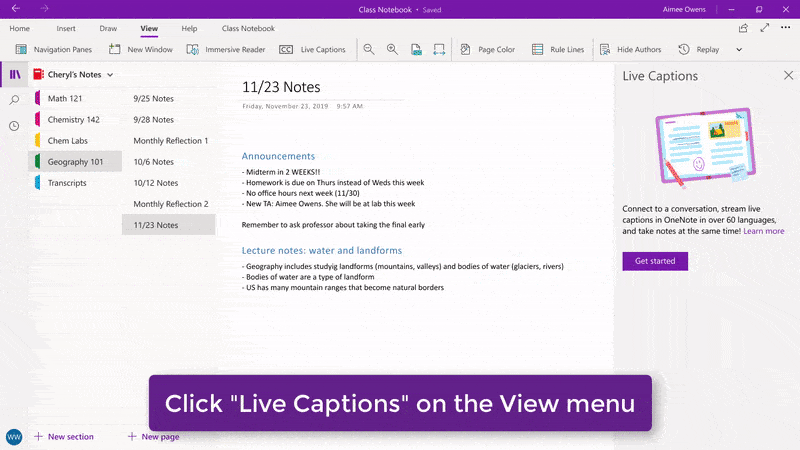Close the Live Captions pane
This screenshot has width=800, height=450.
coord(788,76)
